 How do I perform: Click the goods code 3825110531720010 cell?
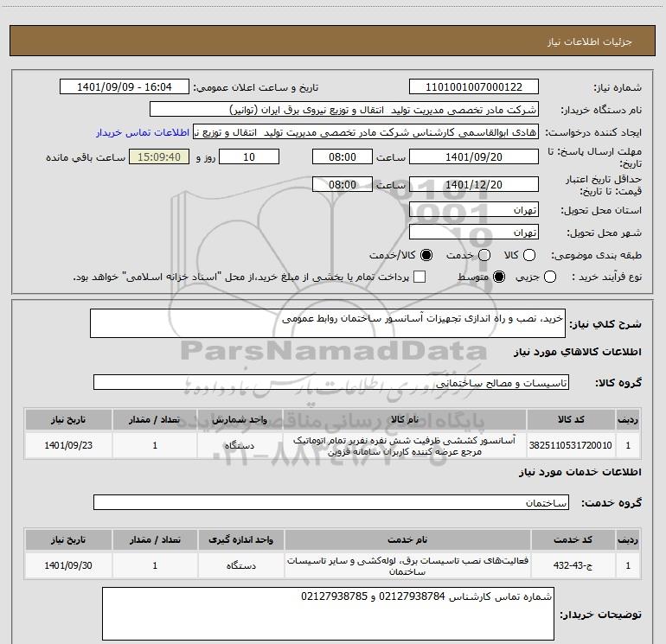[x=571, y=445]
